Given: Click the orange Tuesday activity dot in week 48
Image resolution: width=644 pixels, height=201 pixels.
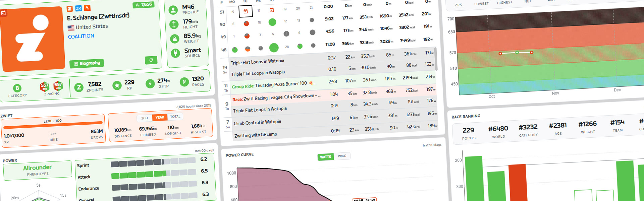Looking at the screenshot, I should click(x=248, y=49).
